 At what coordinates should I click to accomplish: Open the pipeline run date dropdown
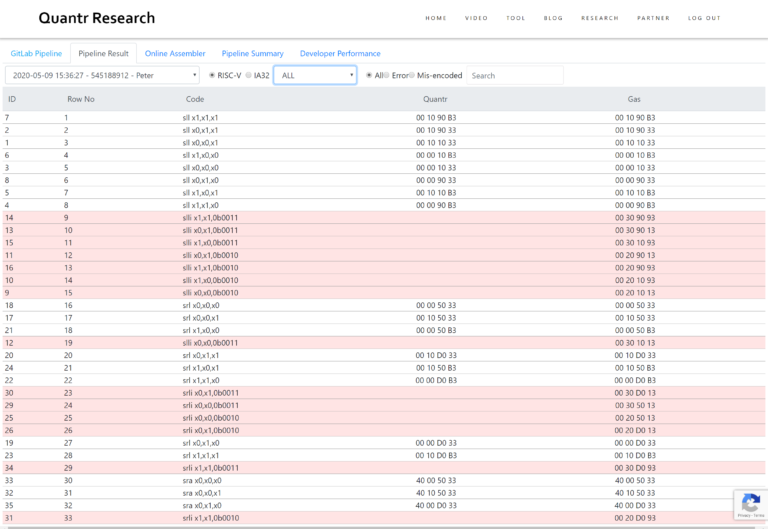(x=102, y=75)
